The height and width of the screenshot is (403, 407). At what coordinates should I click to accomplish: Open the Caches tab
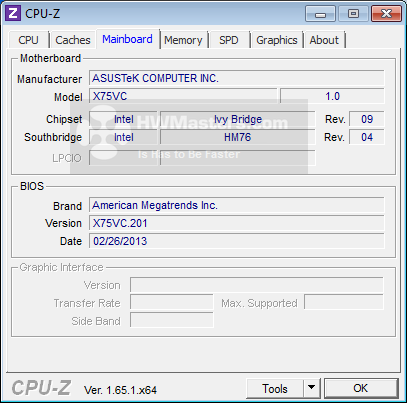[73, 40]
